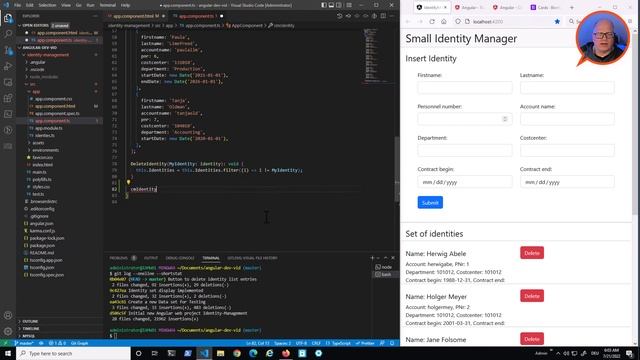
Task: Delete the Herwig Abele identity
Action: click(x=532, y=253)
